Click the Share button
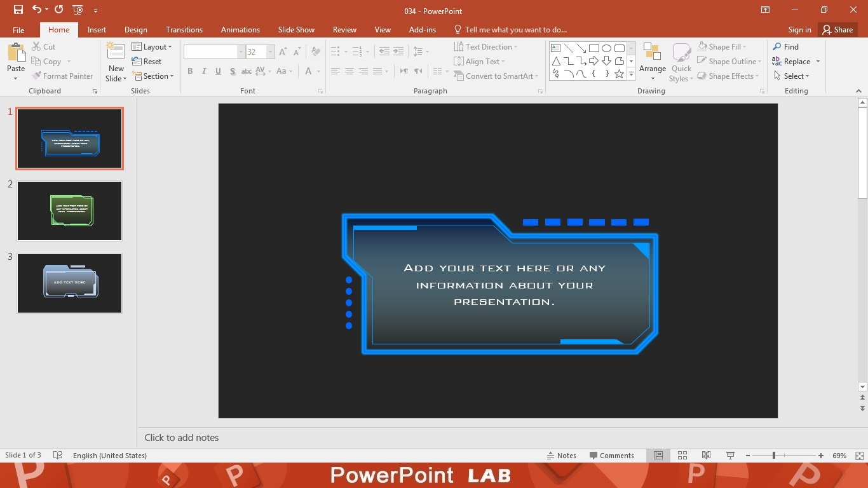 837,29
